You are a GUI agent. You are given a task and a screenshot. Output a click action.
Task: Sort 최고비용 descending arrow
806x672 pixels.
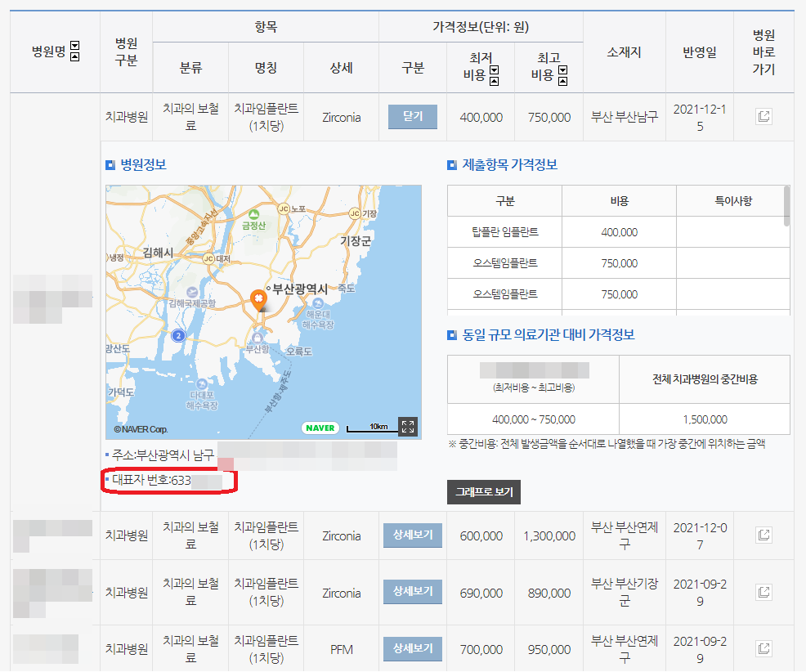[563, 70]
